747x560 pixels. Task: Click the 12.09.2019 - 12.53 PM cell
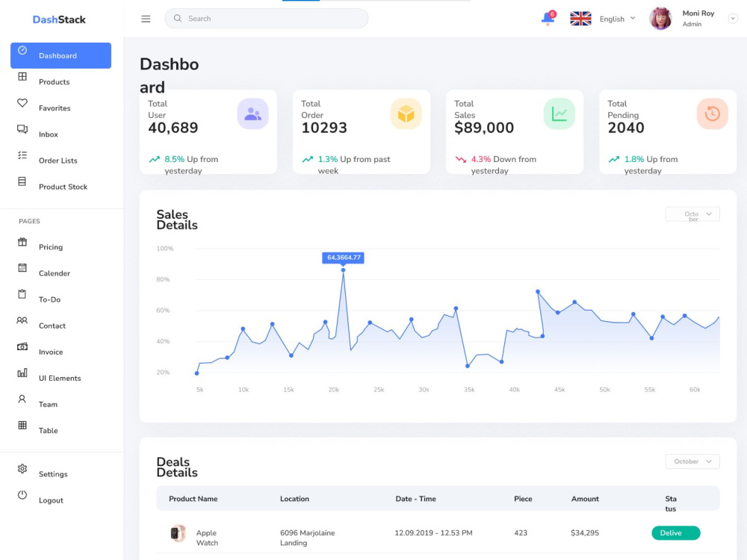tap(433, 533)
